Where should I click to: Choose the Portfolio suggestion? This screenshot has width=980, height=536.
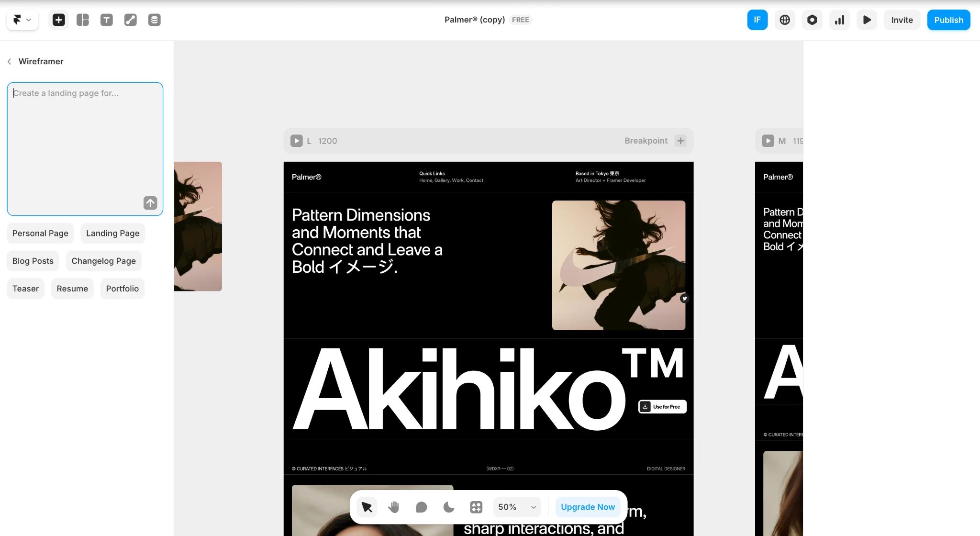tap(122, 289)
